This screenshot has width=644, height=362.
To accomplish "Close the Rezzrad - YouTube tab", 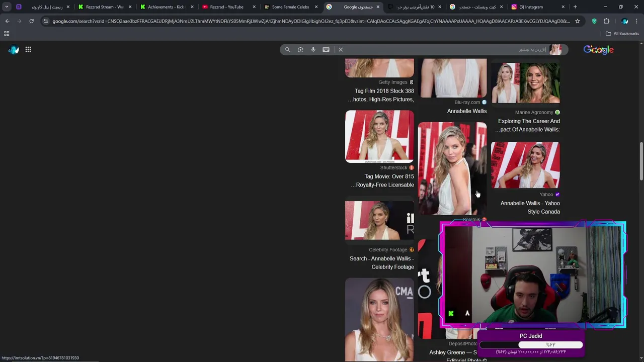I will [254, 7].
